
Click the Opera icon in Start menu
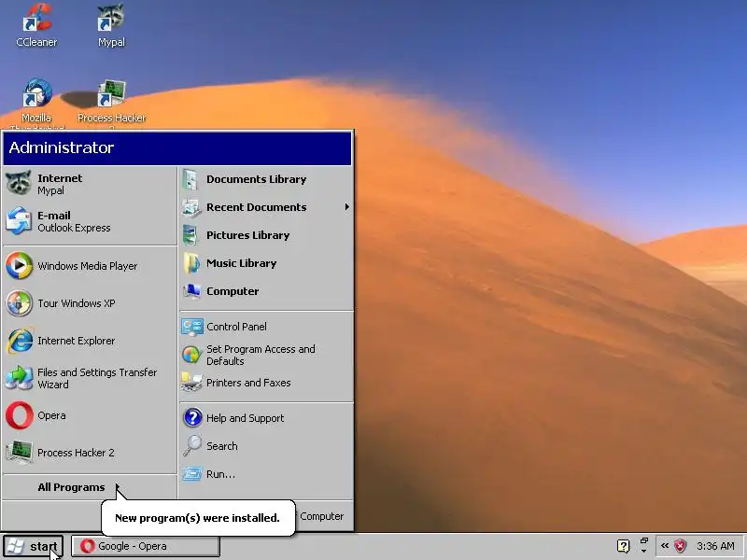click(19, 415)
